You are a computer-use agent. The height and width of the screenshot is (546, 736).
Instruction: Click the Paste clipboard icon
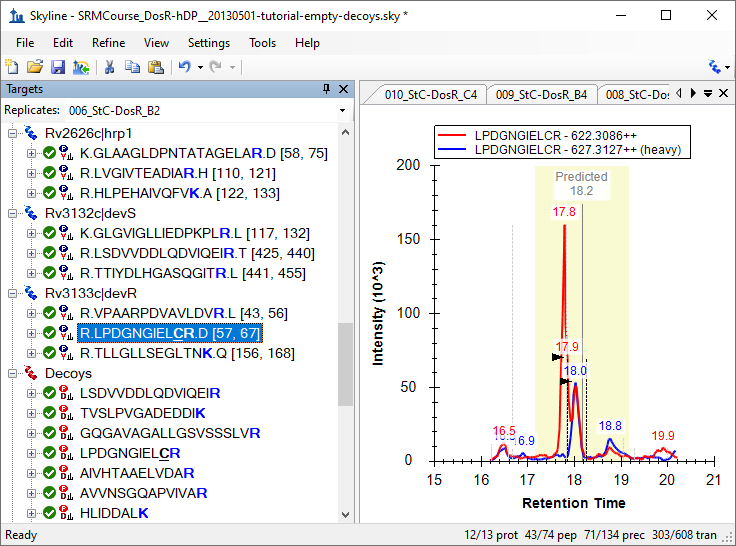click(155, 67)
